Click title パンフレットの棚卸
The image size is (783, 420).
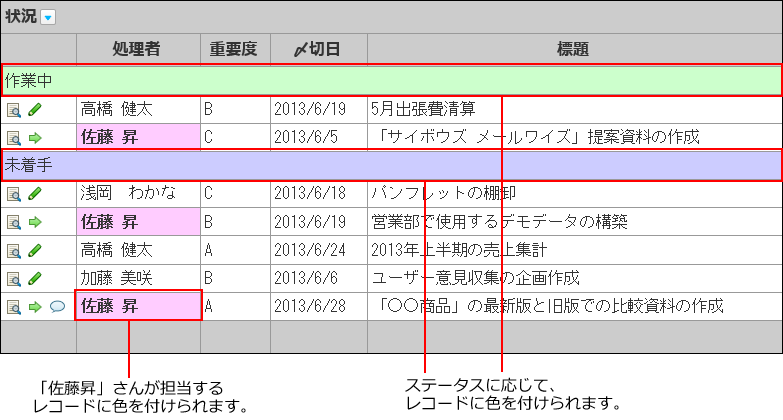443,193
